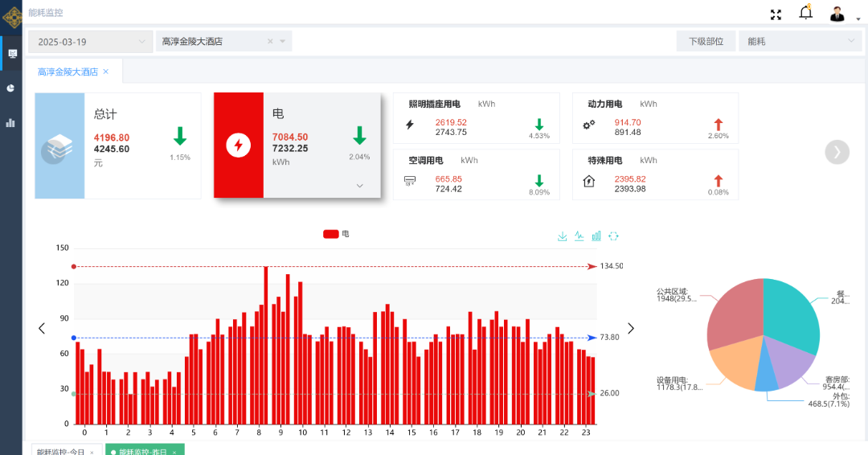This screenshot has width=868, height=455.
Task: Click the 客房部 purple pie slice
Action: 788,362
